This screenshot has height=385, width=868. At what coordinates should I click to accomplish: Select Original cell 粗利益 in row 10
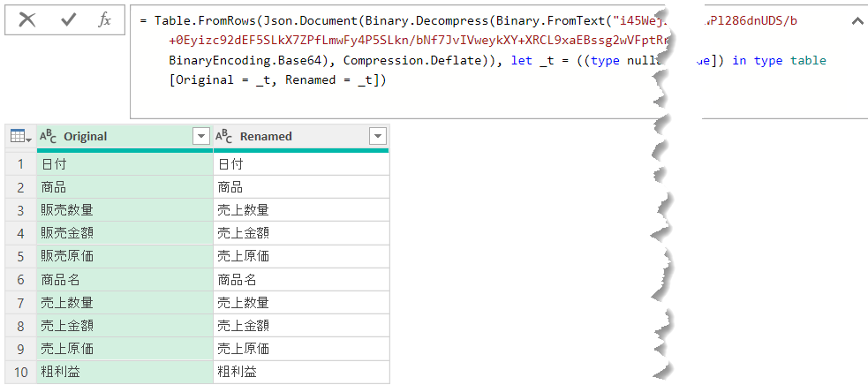[x=125, y=373]
